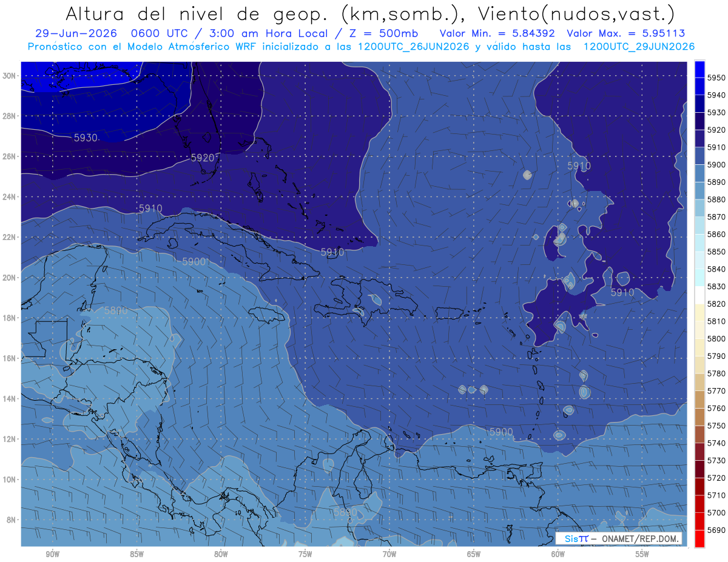Click the 5930 contour label on the map

pos(86,138)
